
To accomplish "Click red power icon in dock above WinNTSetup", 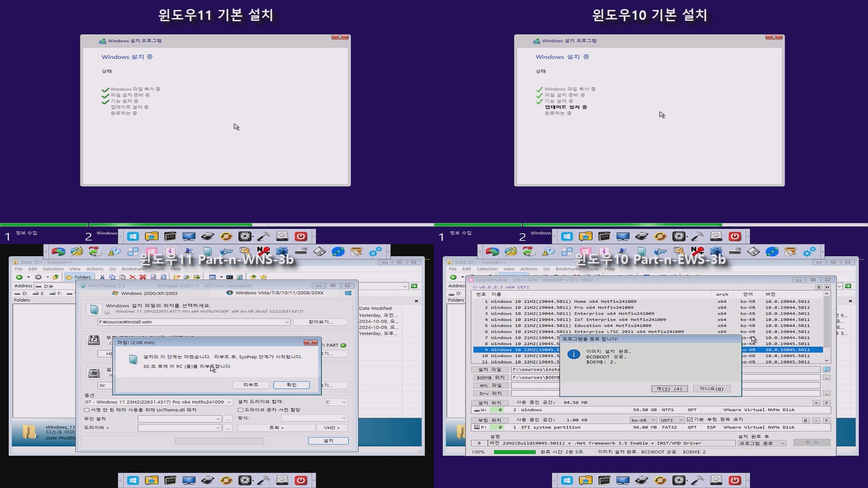I will click(x=301, y=236).
